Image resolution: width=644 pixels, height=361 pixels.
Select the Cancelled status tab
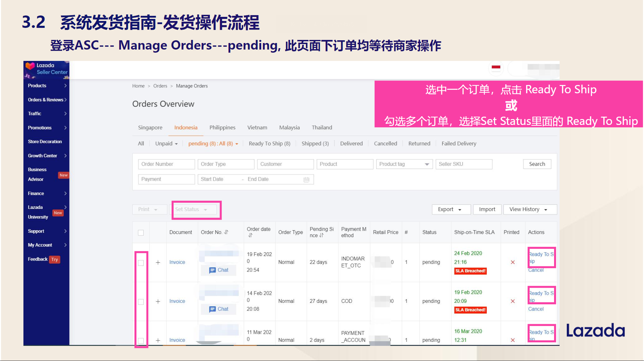click(386, 144)
